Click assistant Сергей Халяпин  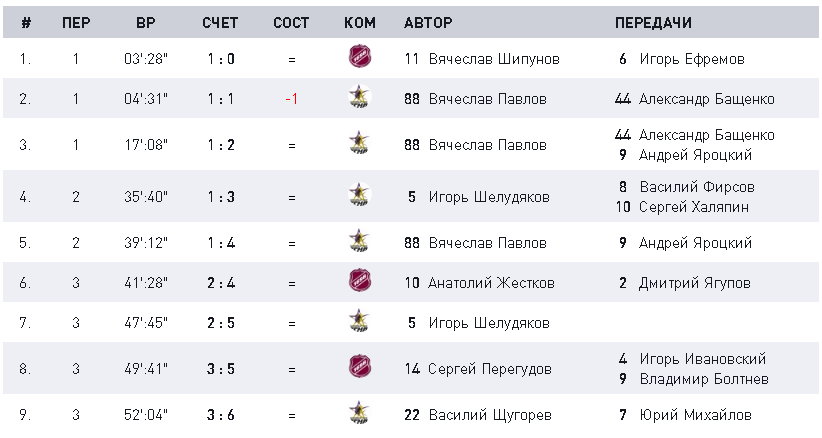click(694, 207)
